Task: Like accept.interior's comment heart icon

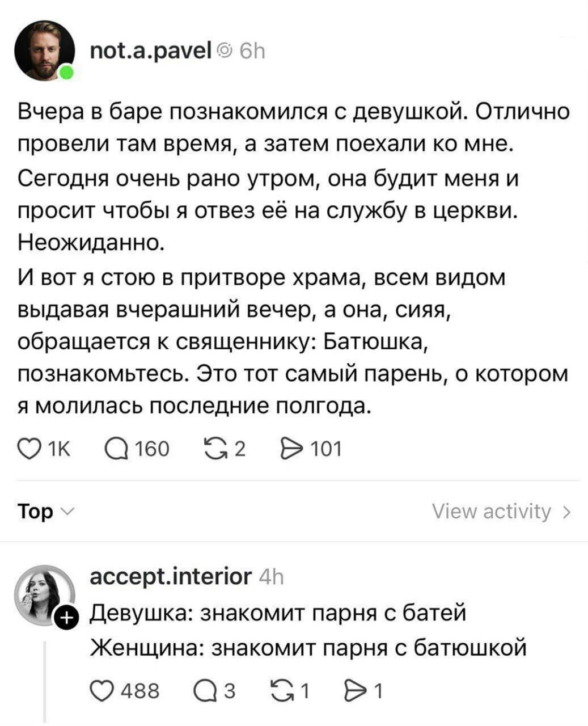Action: pos(103,690)
